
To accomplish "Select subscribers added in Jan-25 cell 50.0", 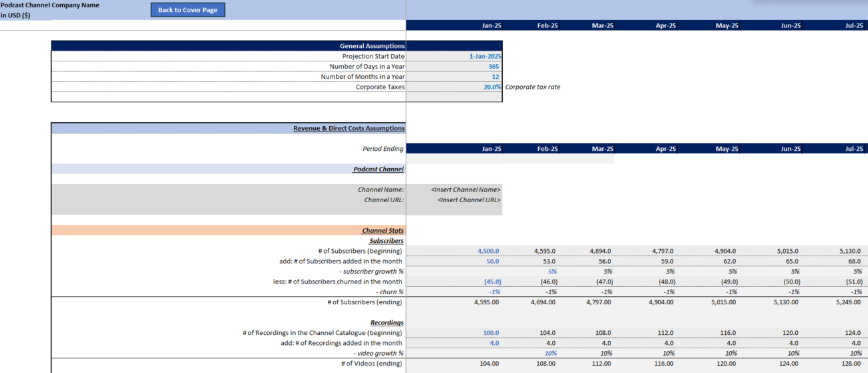I will [454, 262].
